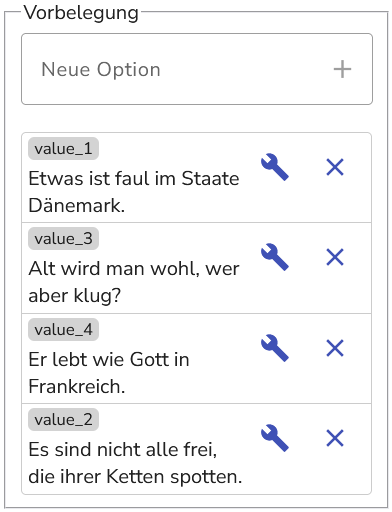Delete the value_3 entry with X

(x=335, y=257)
